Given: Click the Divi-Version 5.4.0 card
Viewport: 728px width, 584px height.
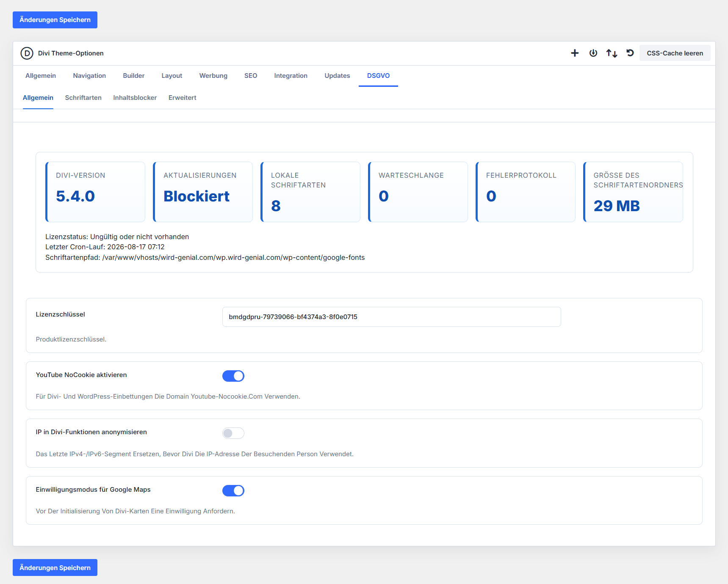Looking at the screenshot, I should (x=95, y=192).
